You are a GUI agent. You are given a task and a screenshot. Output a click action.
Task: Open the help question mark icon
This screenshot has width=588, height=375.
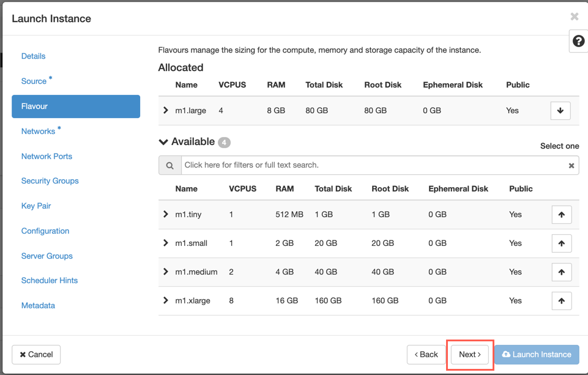pyautogui.click(x=578, y=41)
